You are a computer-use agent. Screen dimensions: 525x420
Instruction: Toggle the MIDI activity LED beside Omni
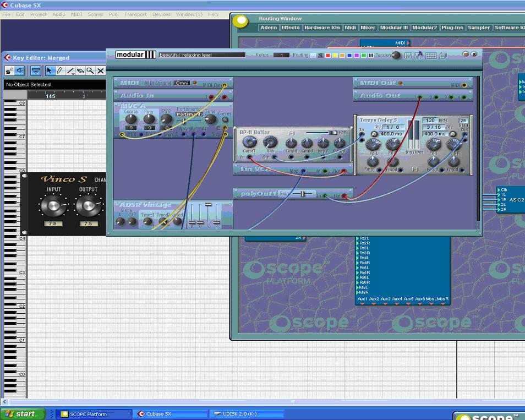[194, 83]
